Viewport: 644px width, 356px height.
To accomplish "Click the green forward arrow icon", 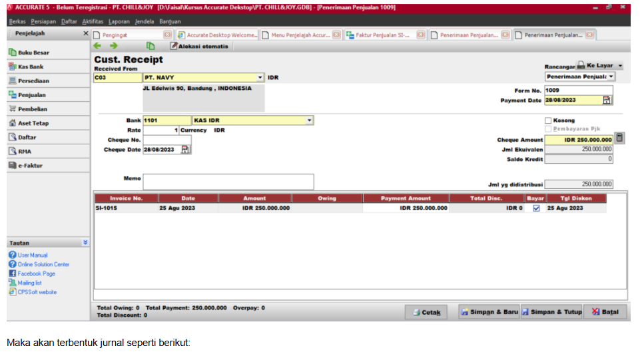I will pos(113,46).
